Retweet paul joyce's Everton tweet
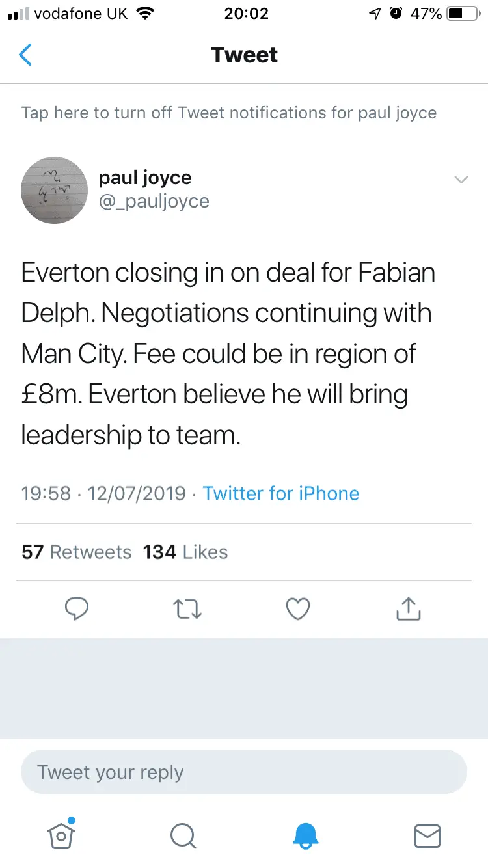 187,609
